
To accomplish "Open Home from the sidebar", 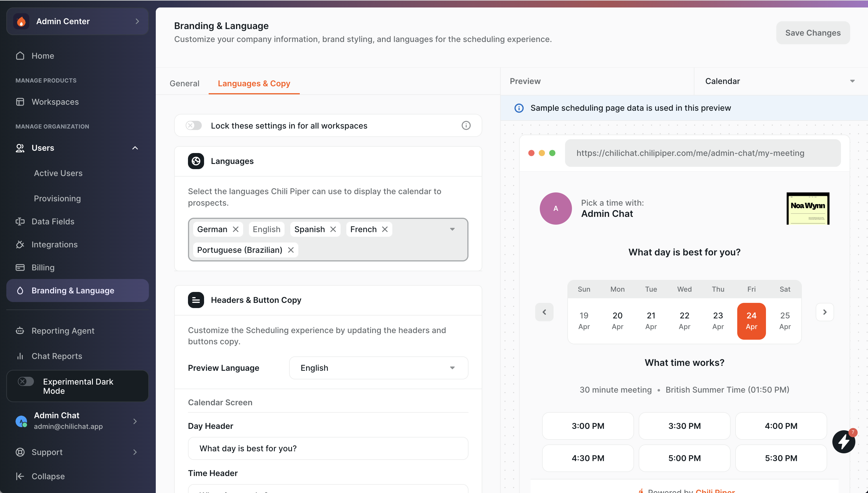I will coord(43,56).
